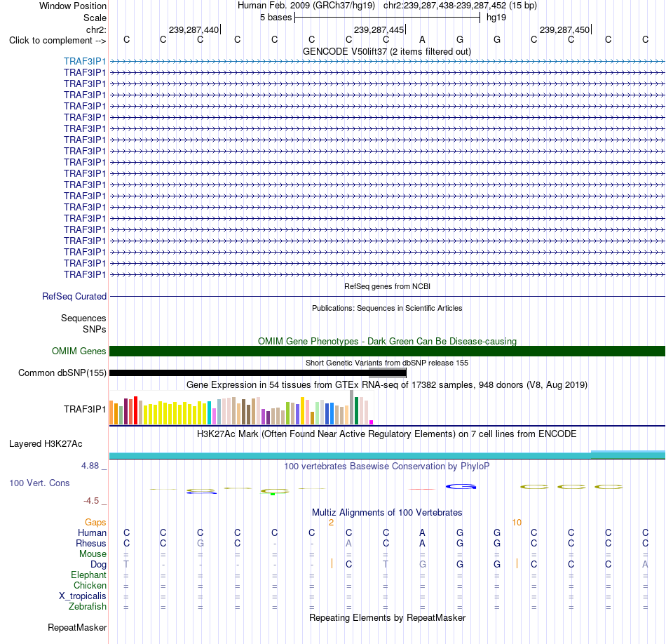Screen dimensions: 666x644
Task: Click the dark green bar in GTEx chart
Action: 356,410
